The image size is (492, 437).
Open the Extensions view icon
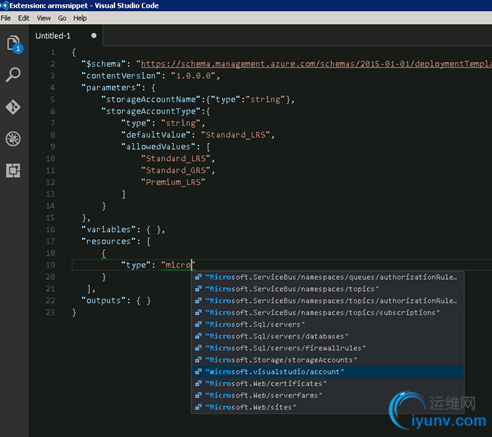click(13, 170)
